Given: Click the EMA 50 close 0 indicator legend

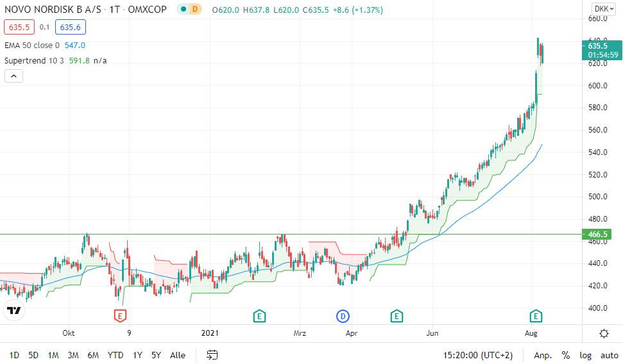Looking at the screenshot, I should (32, 45).
